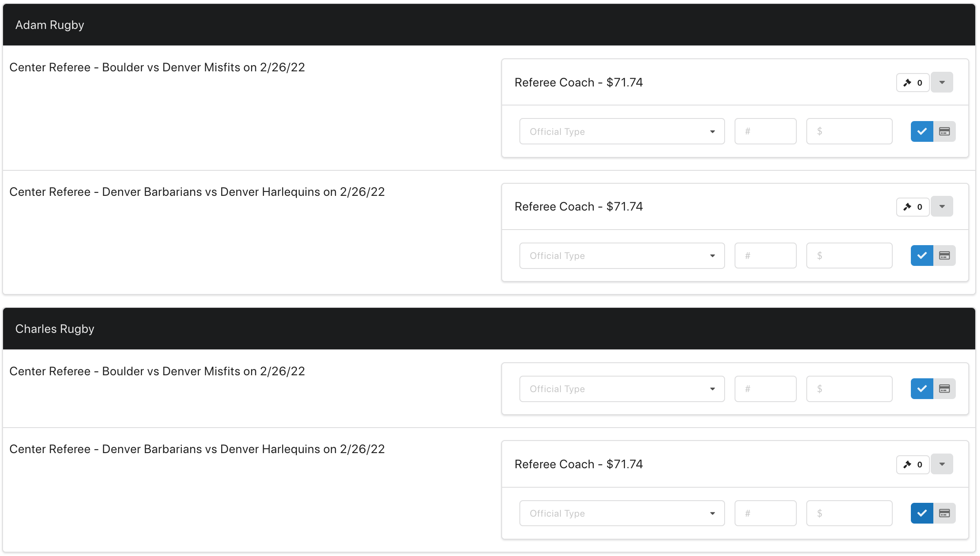Click credit card icon for Adam's Barbarians match
Screen dimensions: 980x556
tap(945, 256)
